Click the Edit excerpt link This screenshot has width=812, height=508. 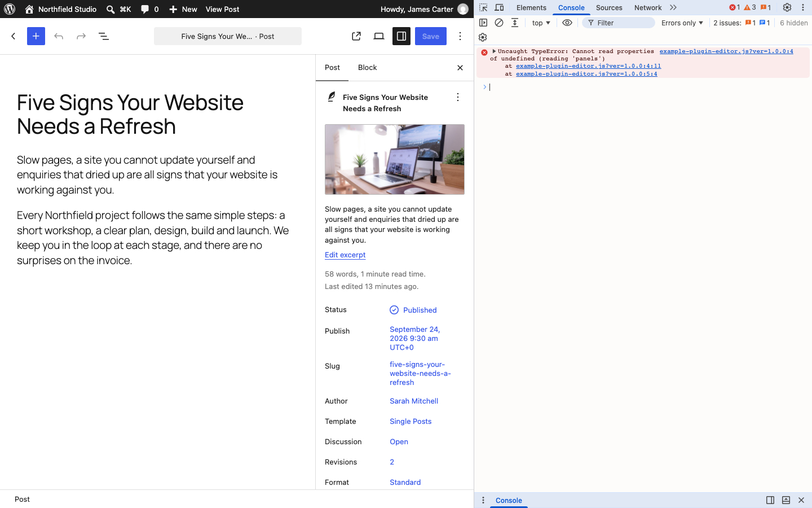(x=345, y=255)
